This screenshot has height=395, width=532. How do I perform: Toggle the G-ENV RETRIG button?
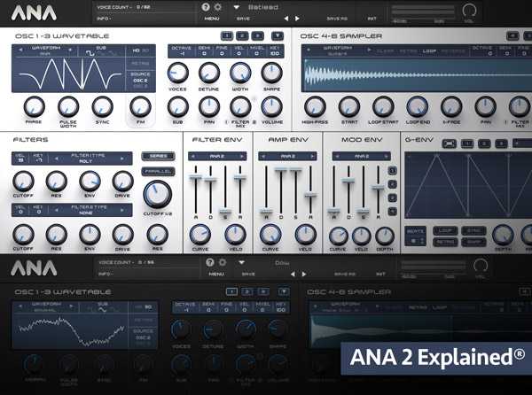[x=445, y=242]
